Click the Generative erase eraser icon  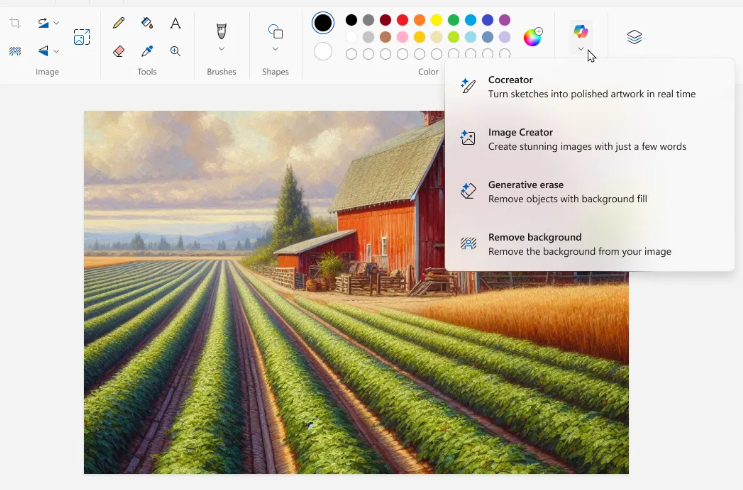pyautogui.click(x=468, y=191)
